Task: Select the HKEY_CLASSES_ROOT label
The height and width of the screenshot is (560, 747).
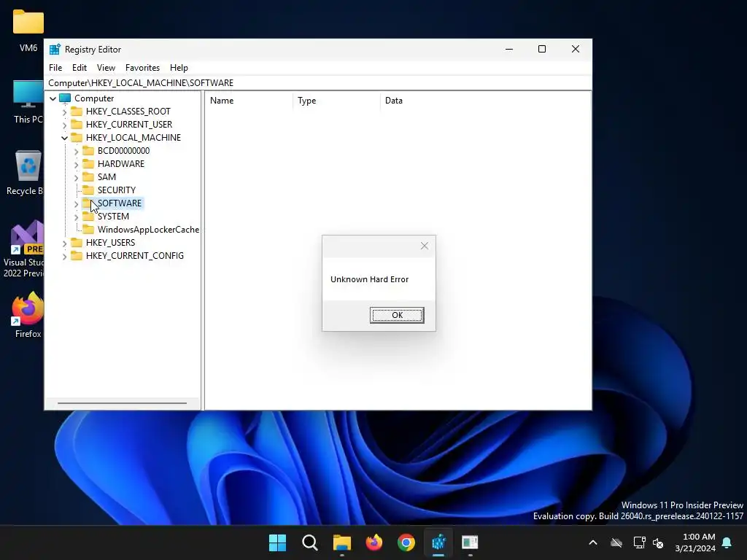Action: [128, 112]
